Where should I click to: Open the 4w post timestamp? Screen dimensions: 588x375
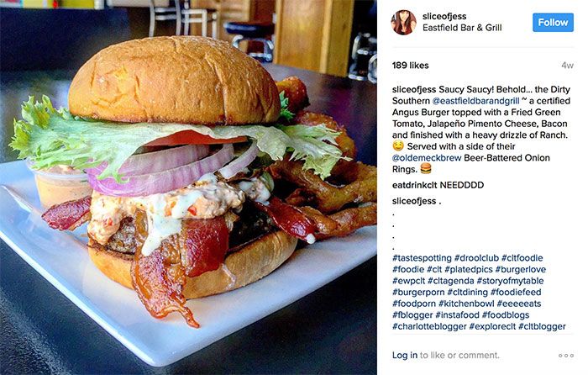click(x=567, y=66)
